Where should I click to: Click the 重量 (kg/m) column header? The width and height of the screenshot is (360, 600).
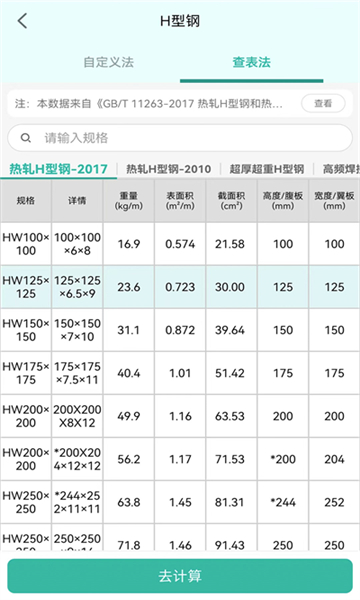pyautogui.click(x=129, y=201)
